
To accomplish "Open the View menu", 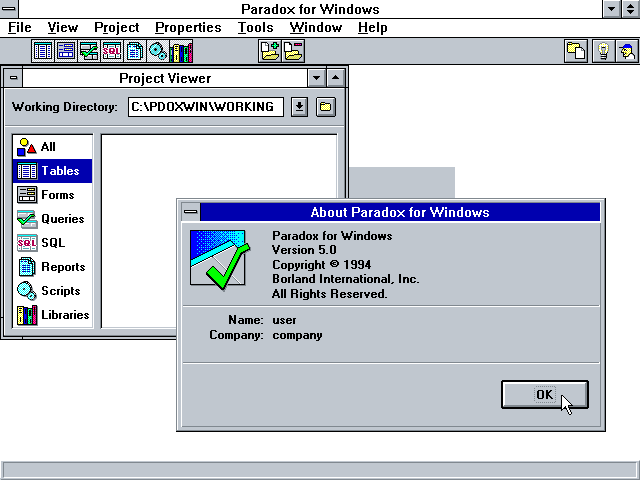I will [x=62, y=27].
